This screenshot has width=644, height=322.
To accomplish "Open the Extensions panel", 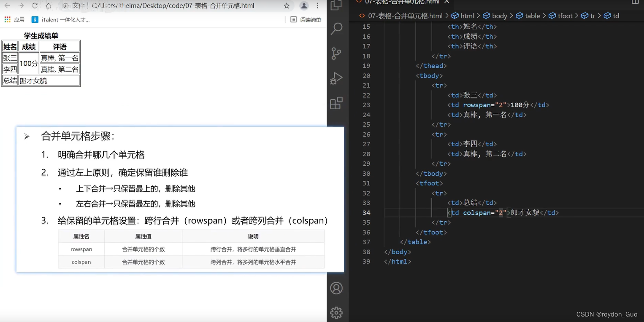I will click(336, 103).
